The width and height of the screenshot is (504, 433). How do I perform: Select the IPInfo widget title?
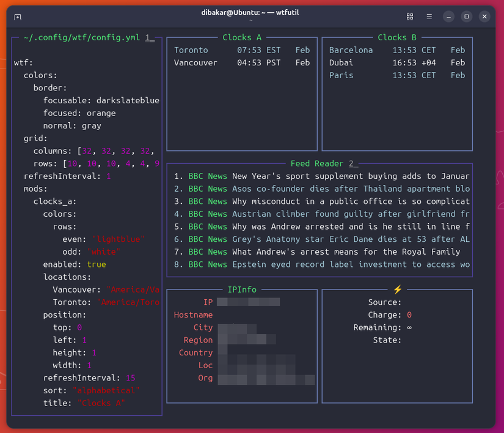[242, 289]
